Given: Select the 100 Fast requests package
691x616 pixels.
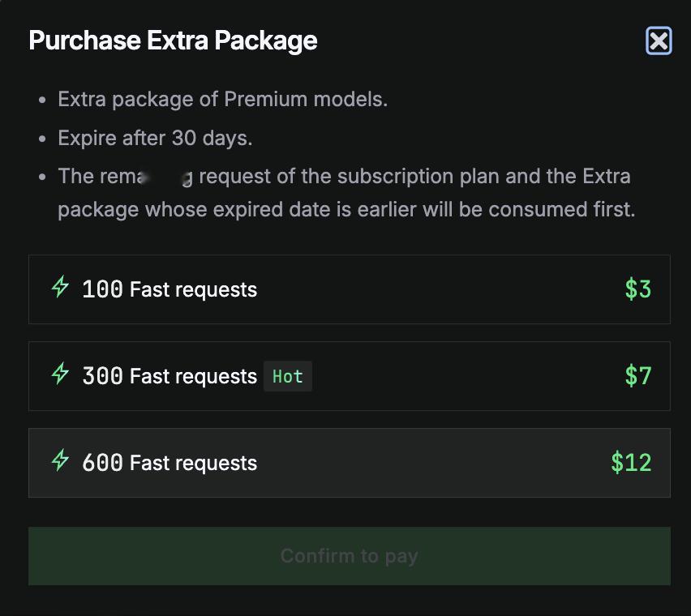Looking at the screenshot, I should tap(350, 289).
